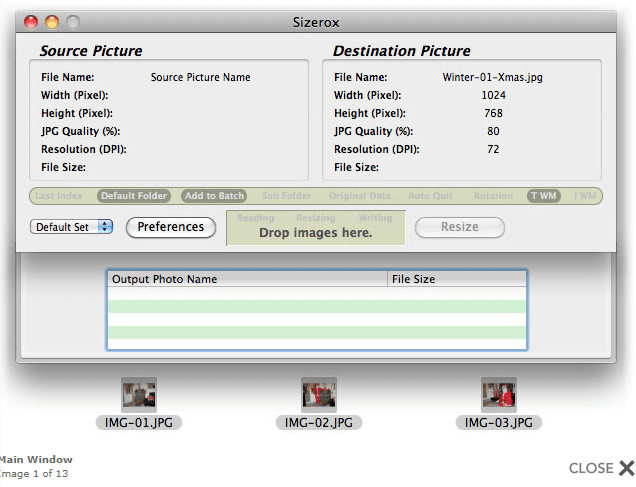Screen dimensions: 636x487
Task: Click the IMG-02.JPG thumbnail icon
Action: [319, 394]
